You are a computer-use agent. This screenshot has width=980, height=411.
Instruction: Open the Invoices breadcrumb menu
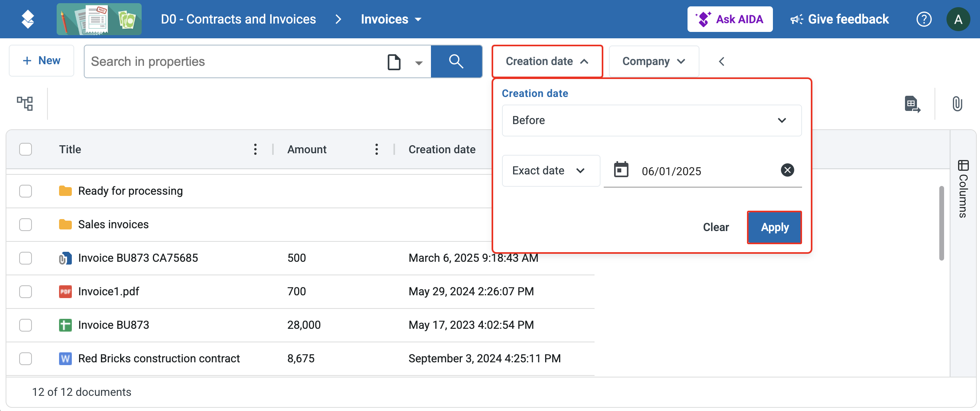[391, 19]
